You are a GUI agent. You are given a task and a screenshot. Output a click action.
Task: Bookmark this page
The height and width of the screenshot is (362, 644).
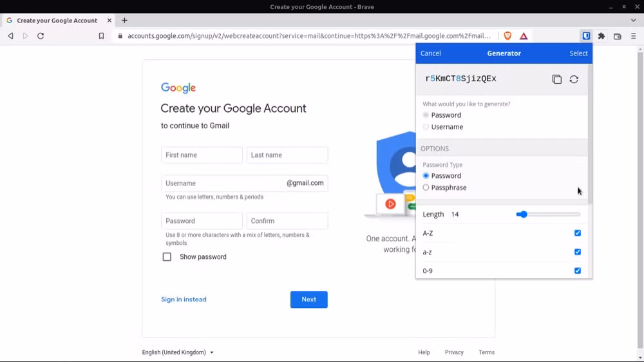[102, 36]
